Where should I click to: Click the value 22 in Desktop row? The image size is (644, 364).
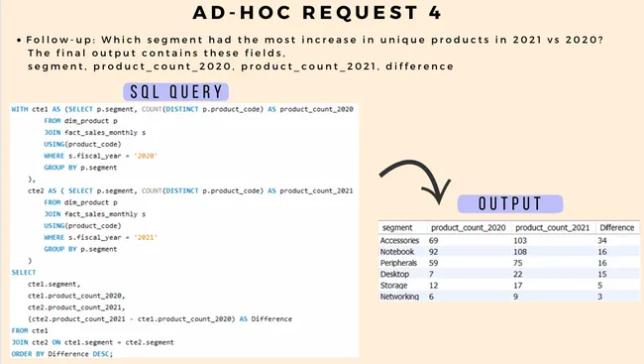518,274
